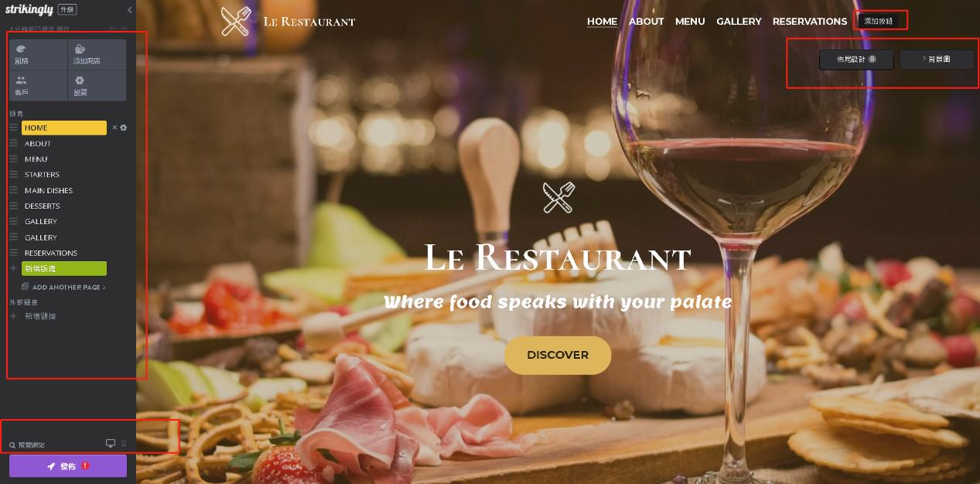The width and height of the screenshot is (980, 484).
Task: Delete HOME section with the X icon
Action: coord(114,128)
